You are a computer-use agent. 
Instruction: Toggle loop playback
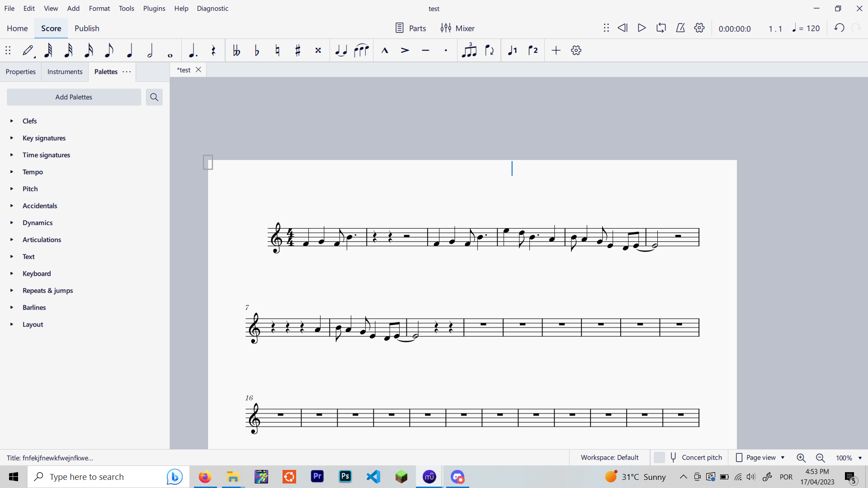click(x=661, y=28)
